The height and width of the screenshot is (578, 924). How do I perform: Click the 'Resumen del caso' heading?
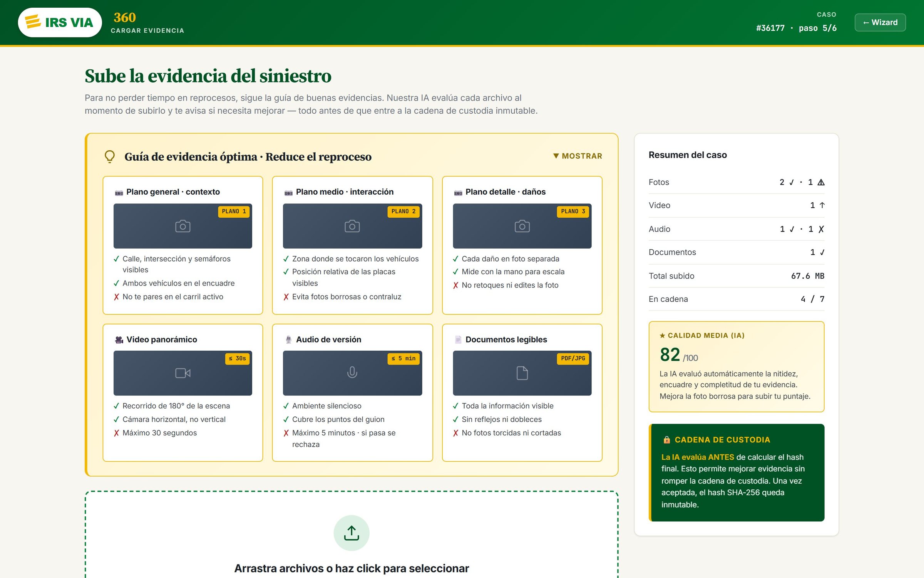click(x=688, y=155)
